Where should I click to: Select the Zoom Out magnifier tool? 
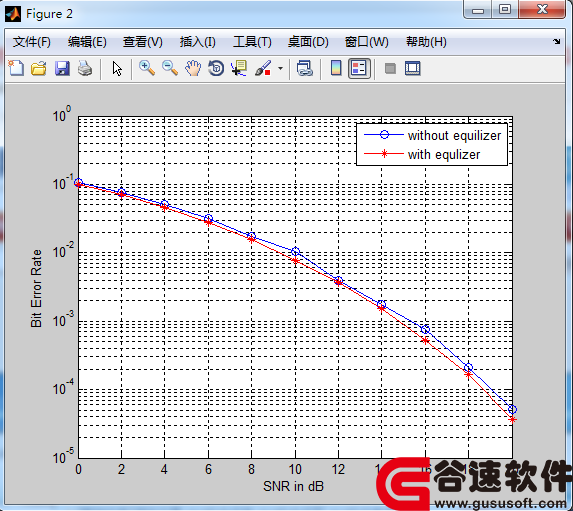pyautogui.click(x=170, y=68)
